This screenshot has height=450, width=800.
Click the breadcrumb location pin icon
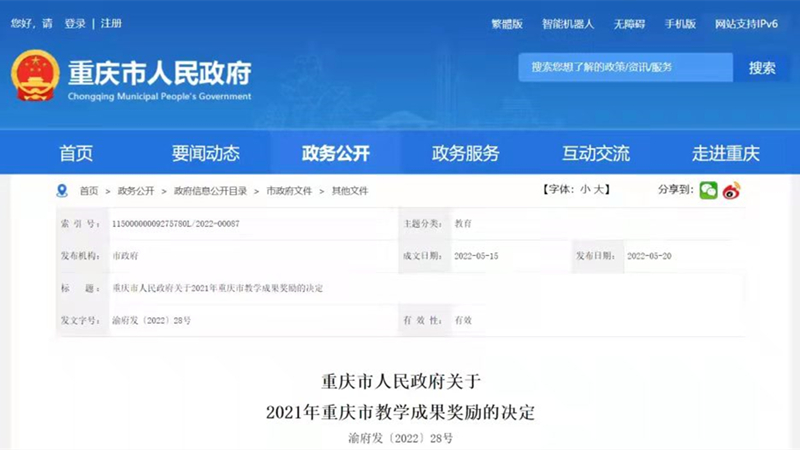click(x=62, y=191)
